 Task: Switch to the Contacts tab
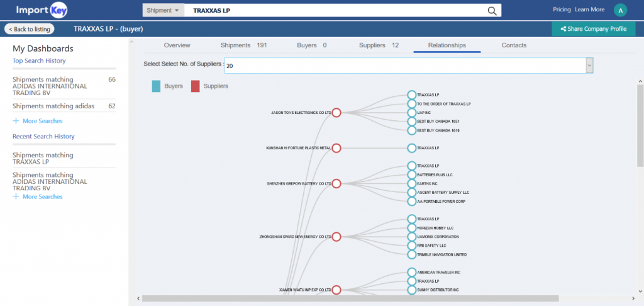pos(514,45)
